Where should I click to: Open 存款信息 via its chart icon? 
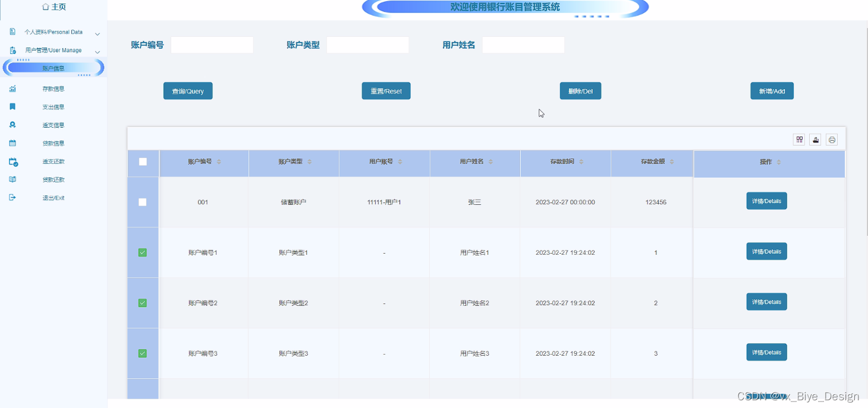pyautogui.click(x=12, y=89)
